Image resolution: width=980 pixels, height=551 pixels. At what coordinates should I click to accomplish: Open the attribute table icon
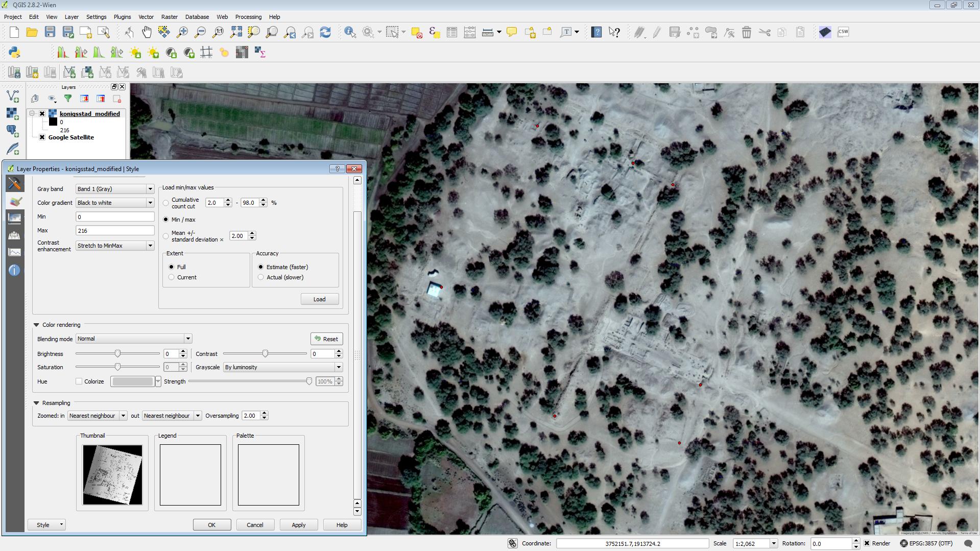pyautogui.click(x=452, y=32)
